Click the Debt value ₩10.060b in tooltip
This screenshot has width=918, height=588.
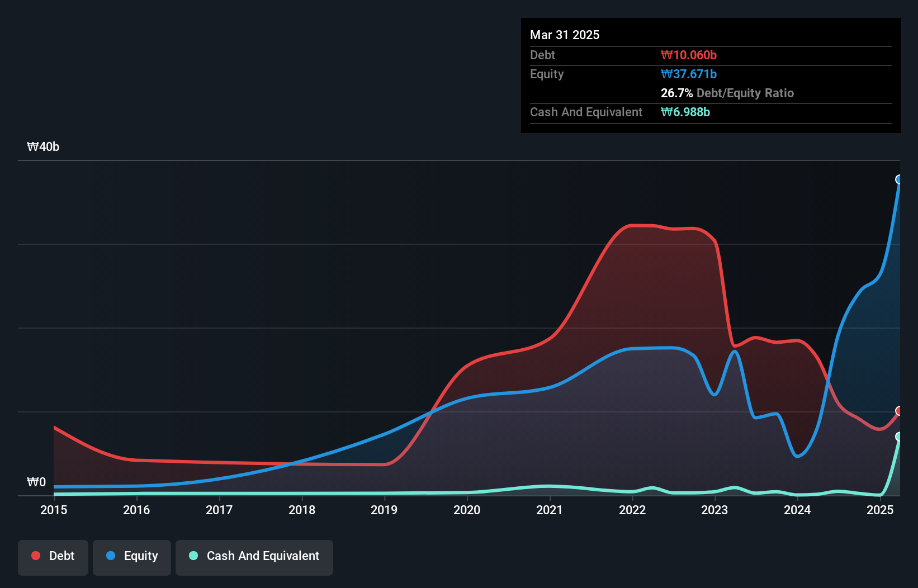click(689, 55)
